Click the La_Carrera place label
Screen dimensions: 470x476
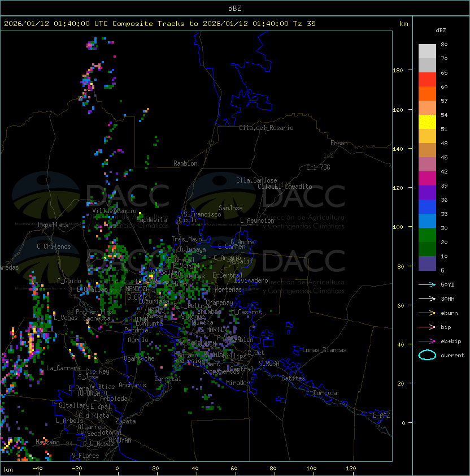coord(63,368)
